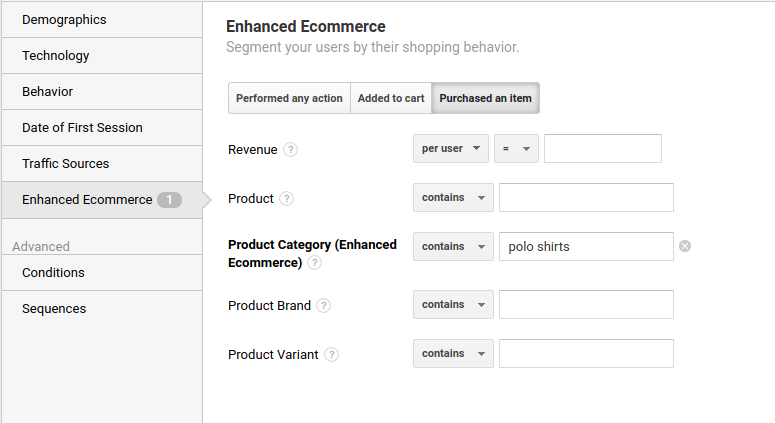The height and width of the screenshot is (423, 775).
Task: Click the Revenue value input field
Action: tap(602, 149)
